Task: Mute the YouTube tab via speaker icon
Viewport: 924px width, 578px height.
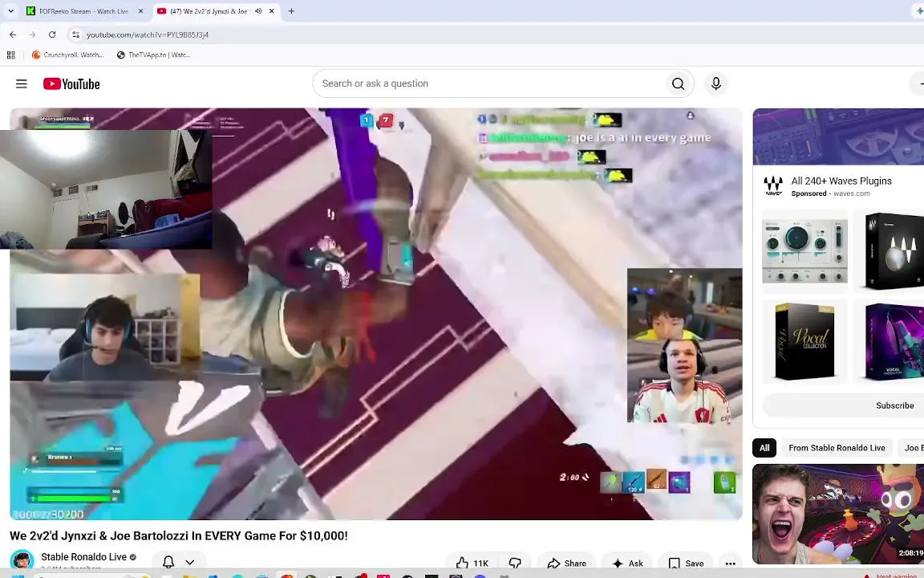Action: point(258,11)
